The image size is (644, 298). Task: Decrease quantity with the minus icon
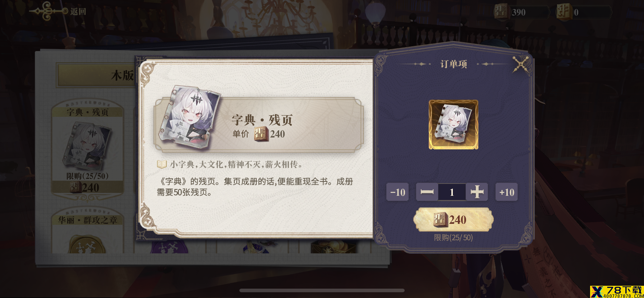(427, 192)
